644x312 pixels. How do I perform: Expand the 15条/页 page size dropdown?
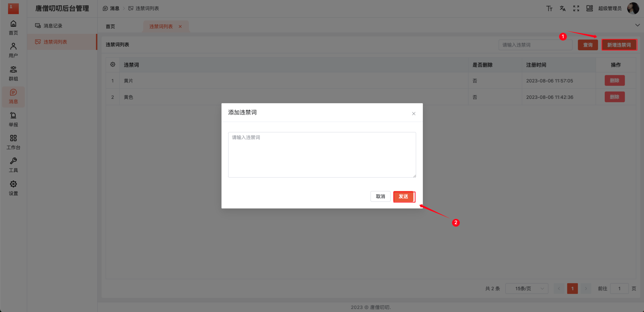pos(527,289)
